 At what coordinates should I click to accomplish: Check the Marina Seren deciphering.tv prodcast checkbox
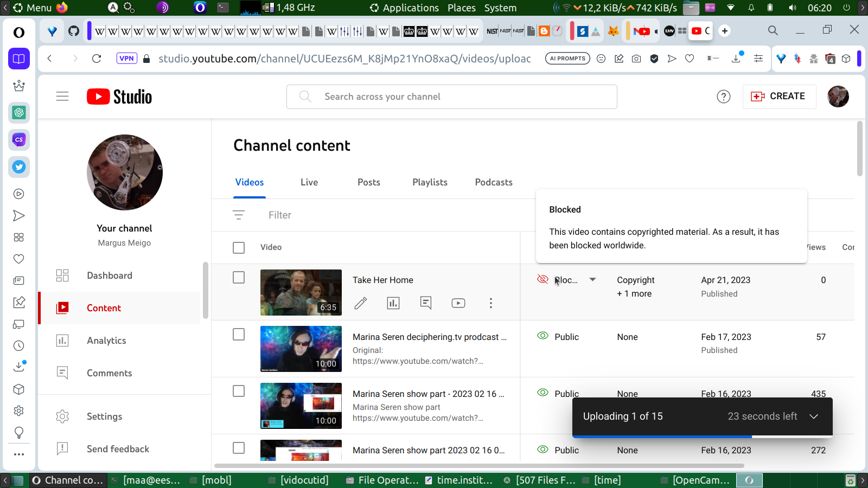coord(239,335)
